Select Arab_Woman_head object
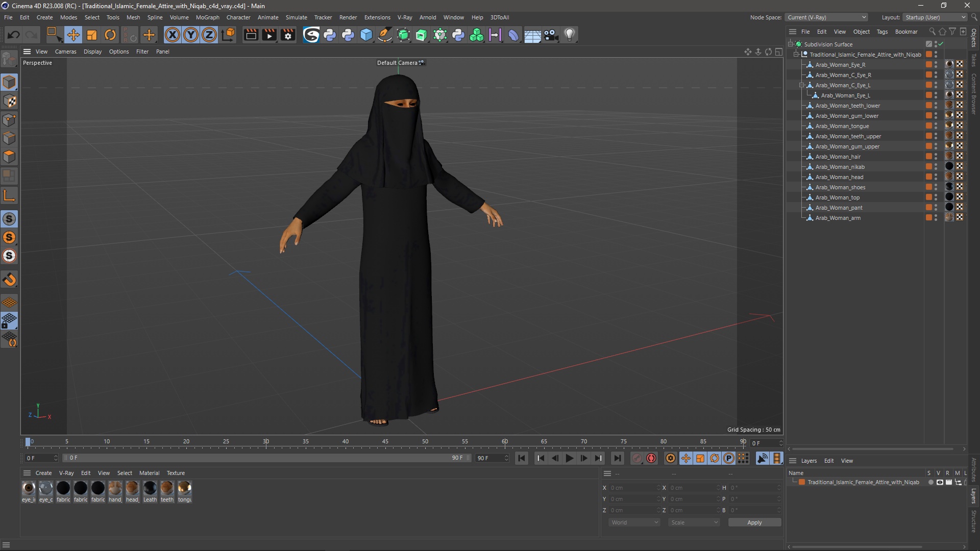The height and width of the screenshot is (551, 980). pyautogui.click(x=839, y=177)
